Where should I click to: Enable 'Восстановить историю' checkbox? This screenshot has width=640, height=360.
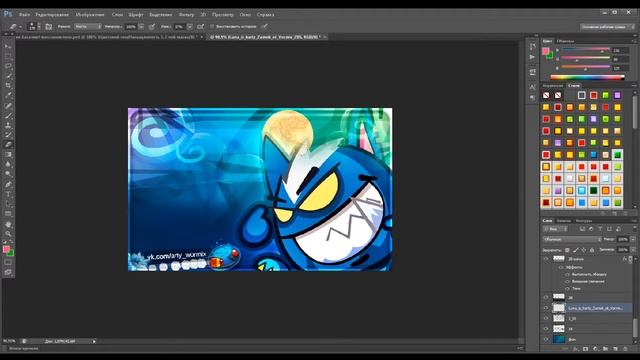[x=212, y=27]
